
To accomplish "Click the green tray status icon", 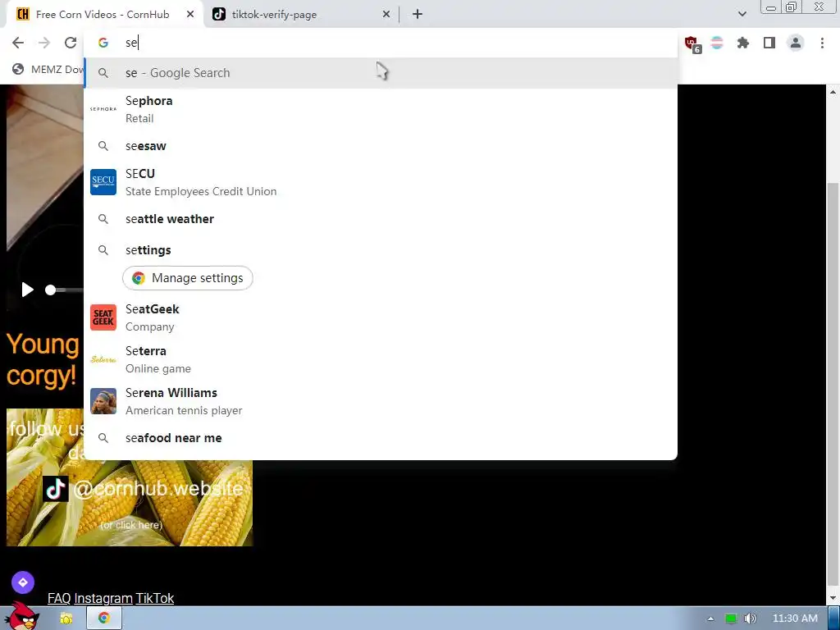I will click(731, 619).
